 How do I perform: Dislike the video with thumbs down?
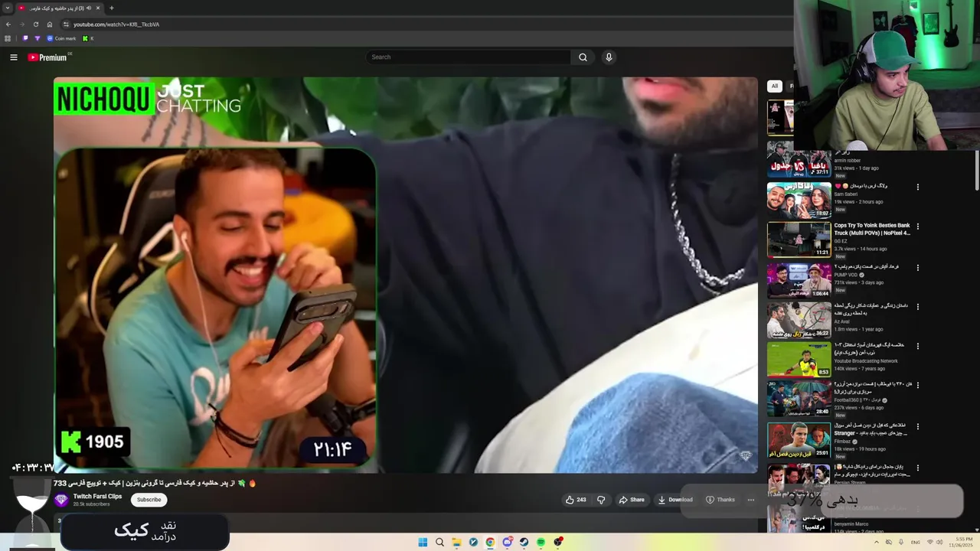tap(601, 500)
